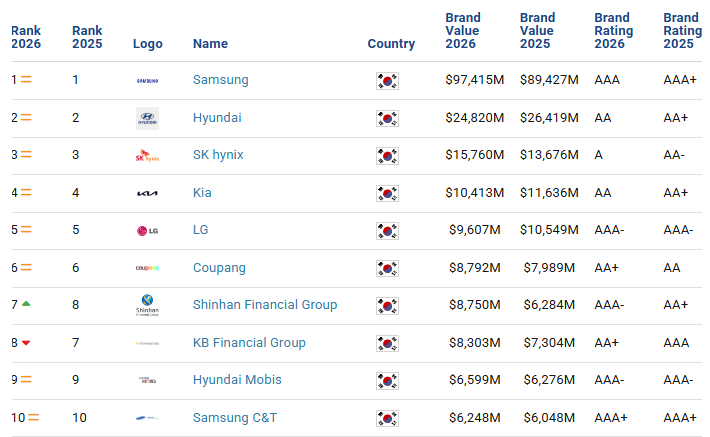The height and width of the screenshot is (437, 710).
Task: Click the Samsung C&T logo
Action: click(x=148, y=418)
